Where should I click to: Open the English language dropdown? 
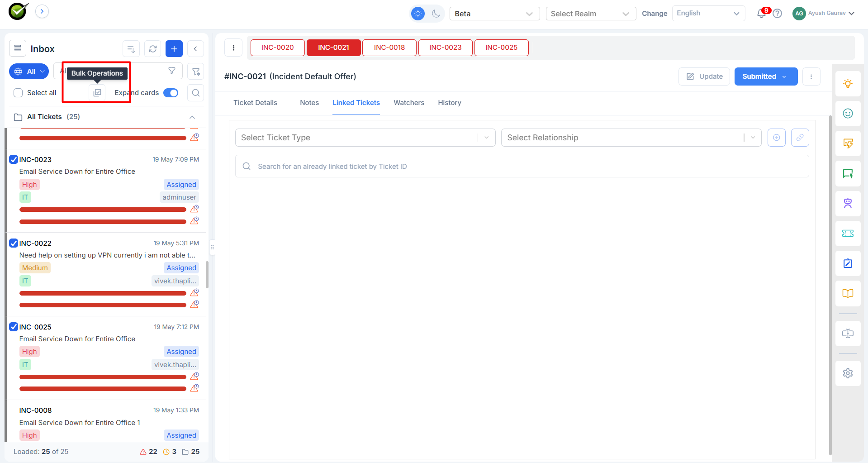click(708, 14)
